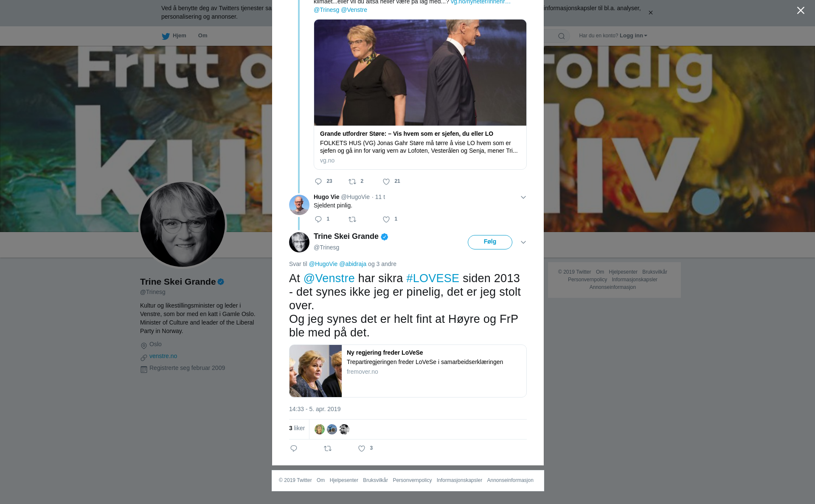Retweet the tweet with 2 retweets
Screen dimensions: 815x504
point(352,182)
